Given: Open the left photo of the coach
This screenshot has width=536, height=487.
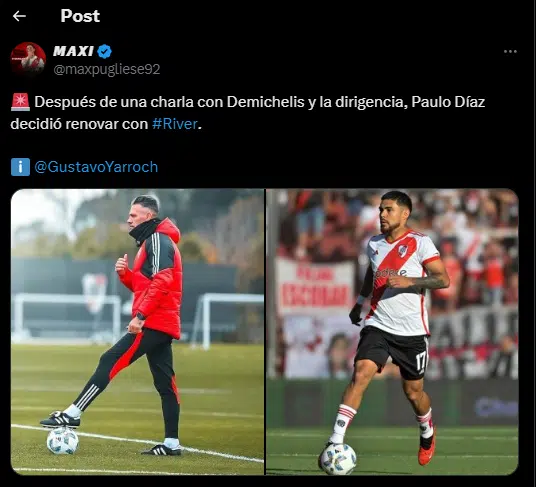Looking at the screenshot, I should pos(137,332).
